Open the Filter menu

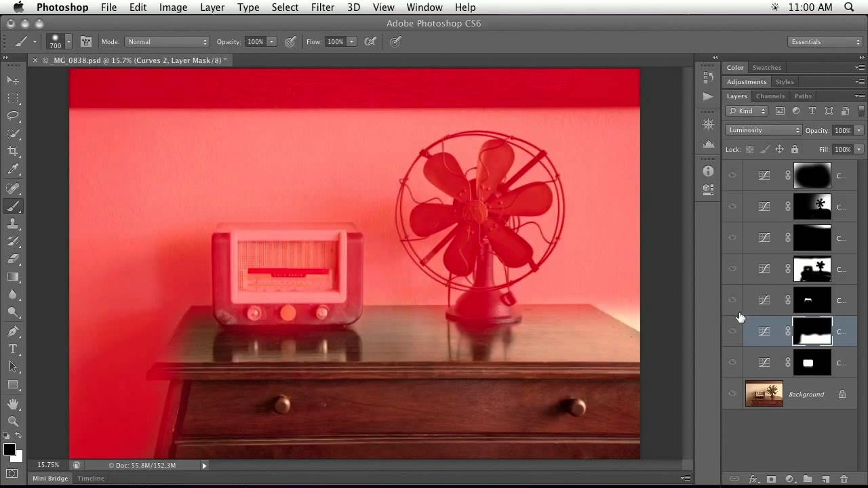[322, 7]
